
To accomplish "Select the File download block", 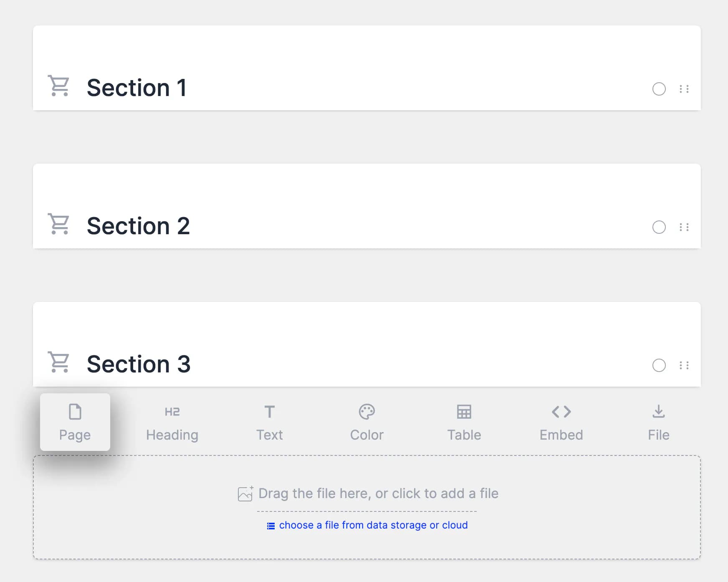I will 659,422.
